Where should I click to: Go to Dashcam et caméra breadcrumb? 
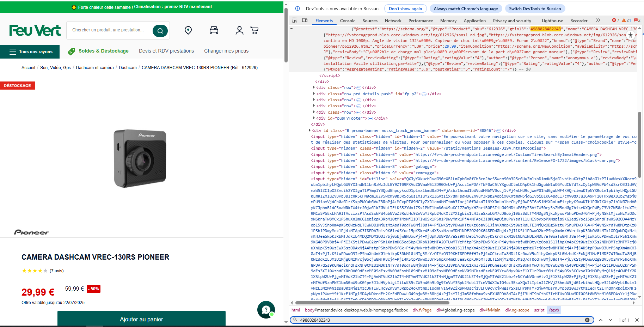pos(95,68)
